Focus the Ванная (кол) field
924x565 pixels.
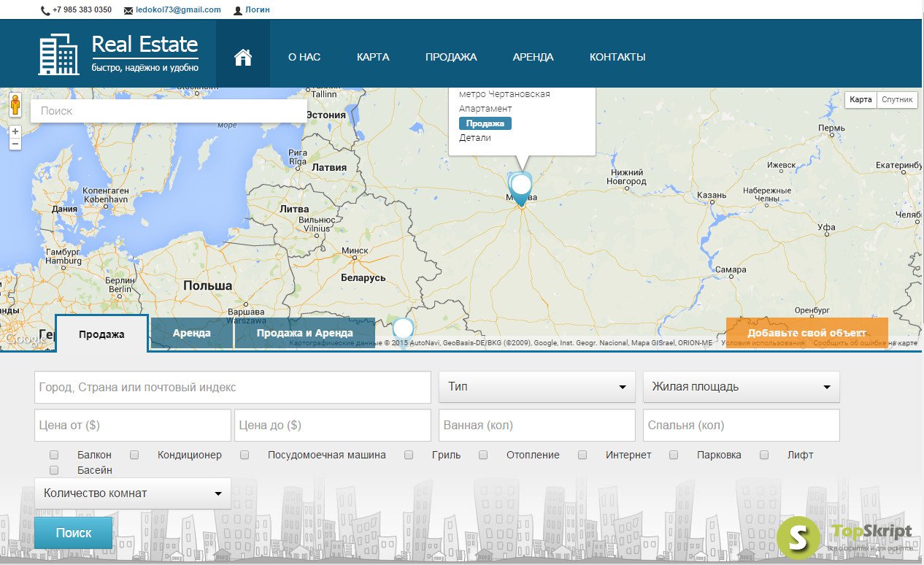click(x=537, y=425)
